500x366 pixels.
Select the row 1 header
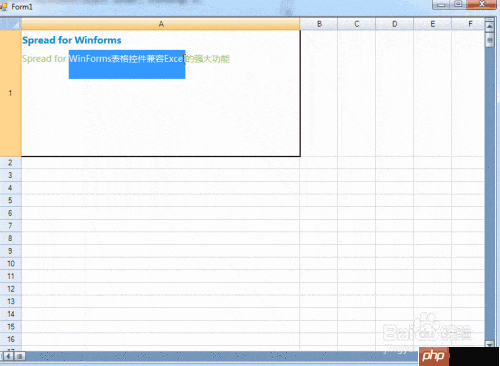pos(11,93)
